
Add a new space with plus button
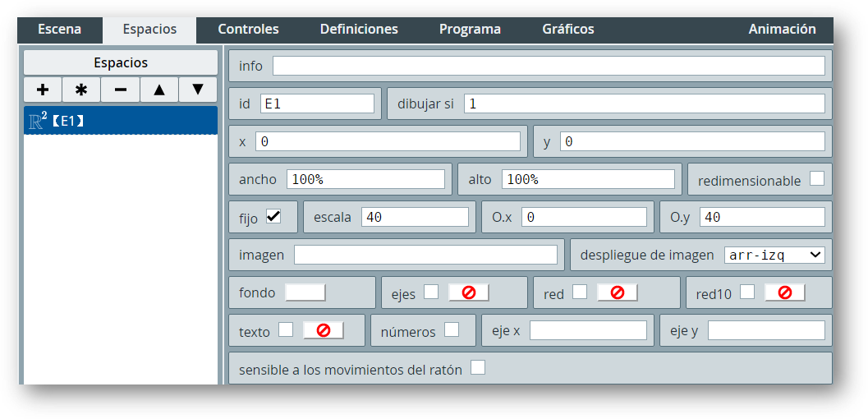[43, 90]
